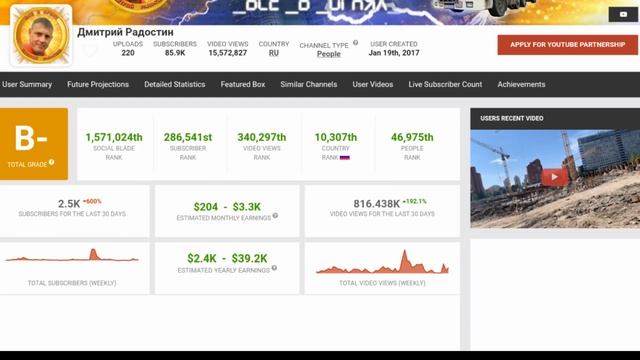Image resolution: width=640 pixels, height=360 pixels.
Task: Open the Estimated Monthly Earnings help icon
Action: (275, 216)
